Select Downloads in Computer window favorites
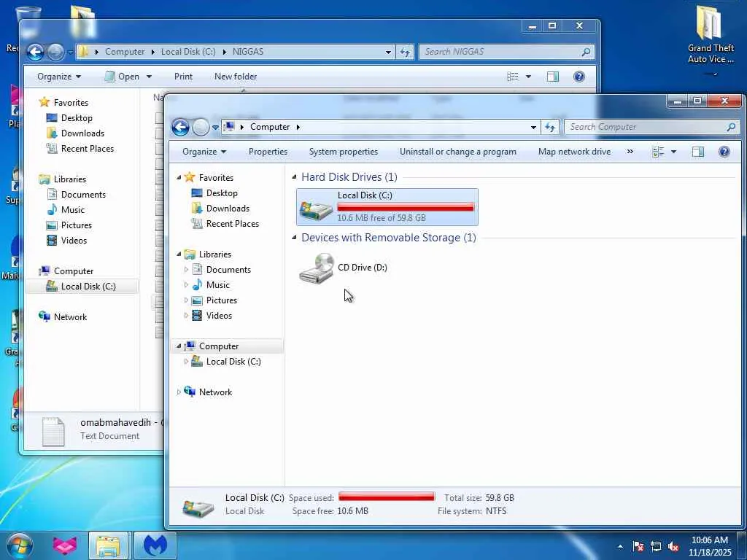747x560 pixels. [x=228, y=209]
